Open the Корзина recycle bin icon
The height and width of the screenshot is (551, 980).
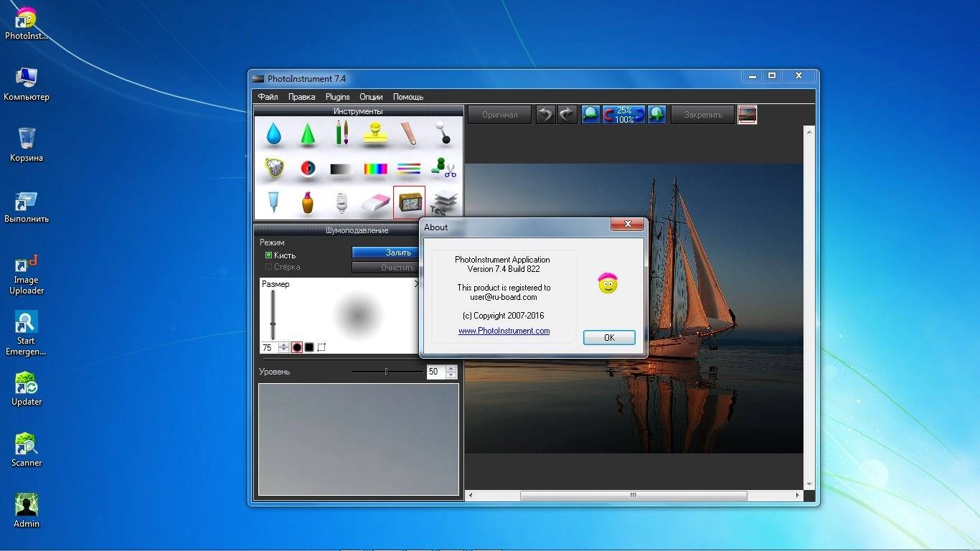pyautogui.click(x=27, y=145)
